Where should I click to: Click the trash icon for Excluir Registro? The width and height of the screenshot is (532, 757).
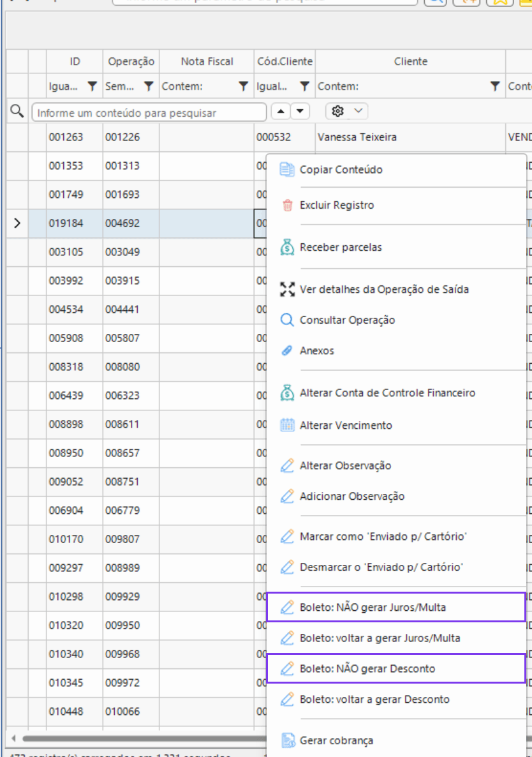(x=288, y=205)
